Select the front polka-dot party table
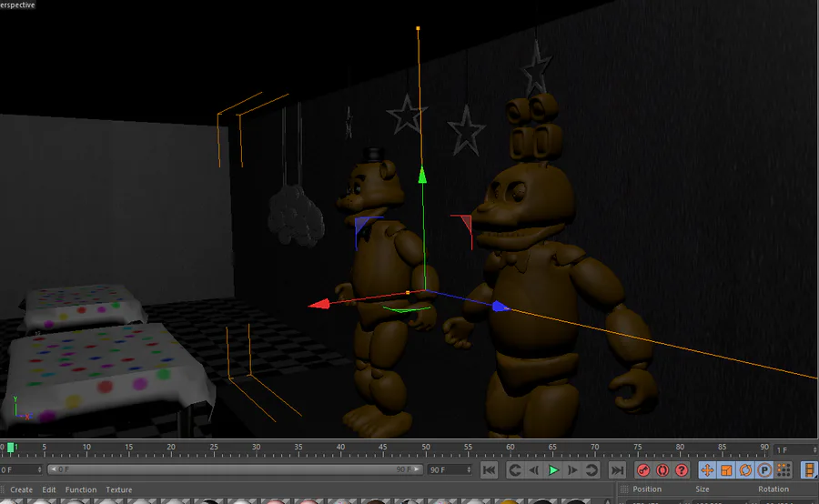 (107, 373)
